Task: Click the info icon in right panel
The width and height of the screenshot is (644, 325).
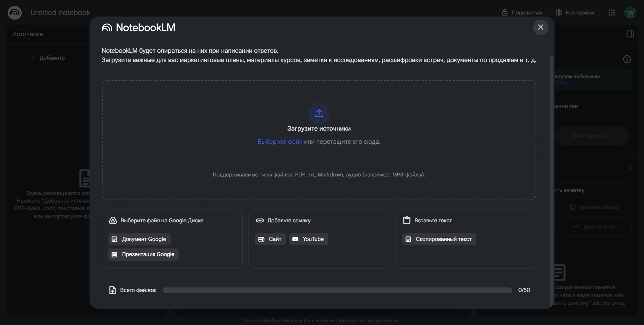Action: click(627, 59)
